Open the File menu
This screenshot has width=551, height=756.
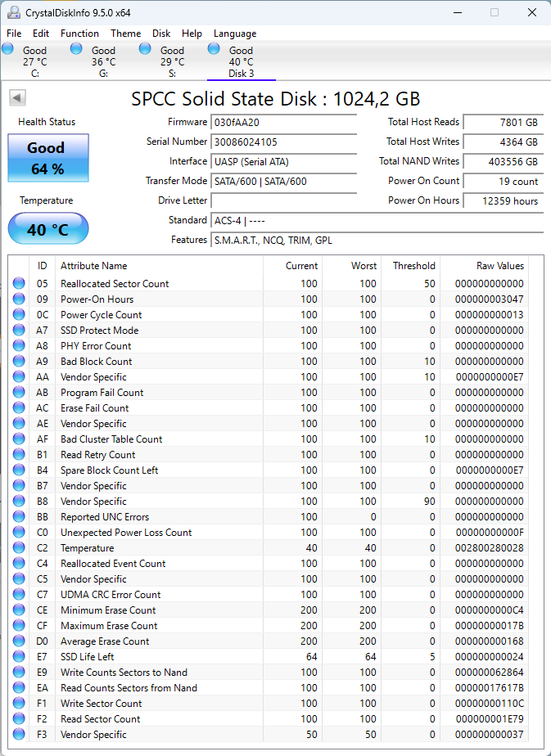(x=14, y=34)
